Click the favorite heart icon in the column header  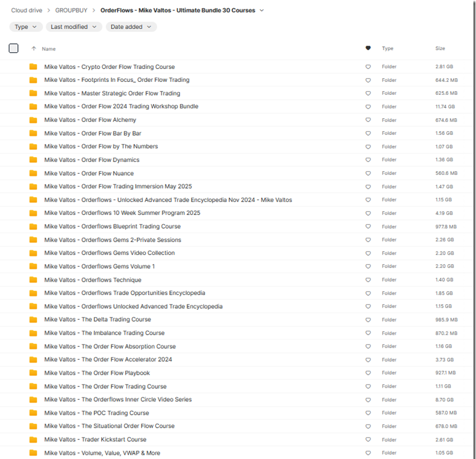[368, 48]
